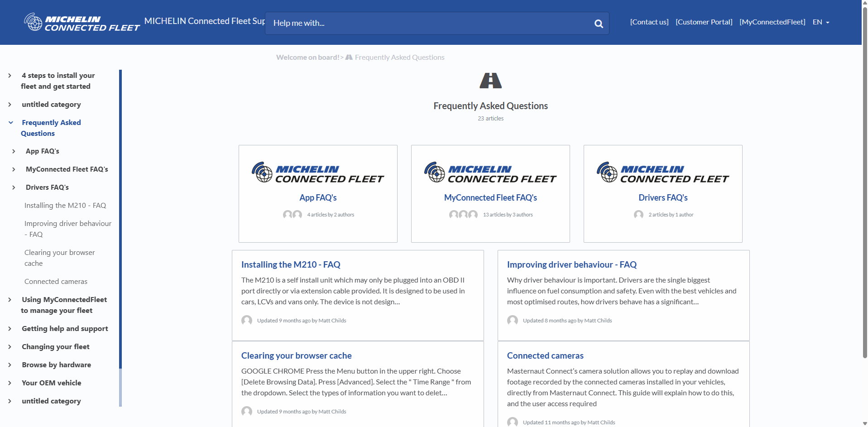Viewport: 868px width, 427px height.
Task: Click author avatar in Clearing your browser cache article
Action: coord(247,411)
